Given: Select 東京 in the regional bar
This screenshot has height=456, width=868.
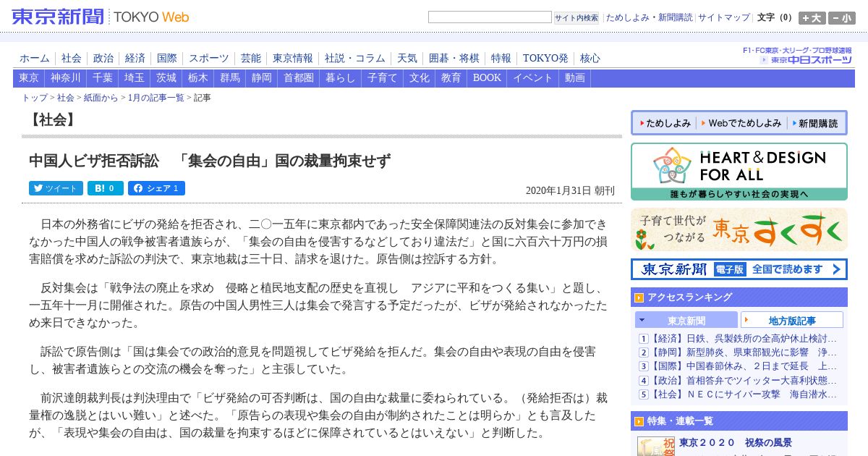Looking at the screenshot, I should (29, 78).
